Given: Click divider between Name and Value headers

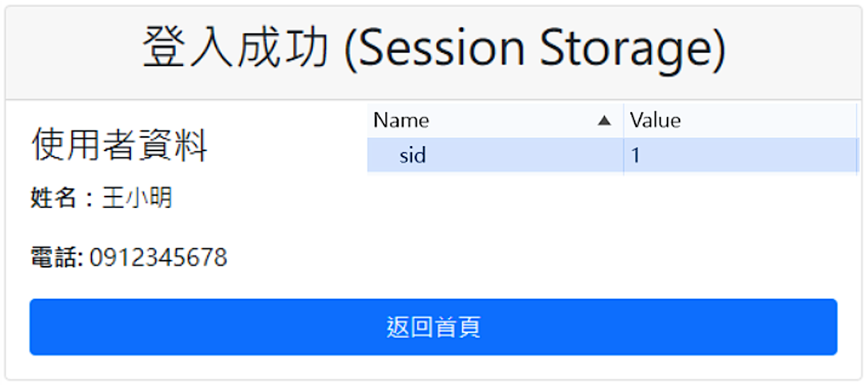Looking at the screenshot, I should [623, 121].
